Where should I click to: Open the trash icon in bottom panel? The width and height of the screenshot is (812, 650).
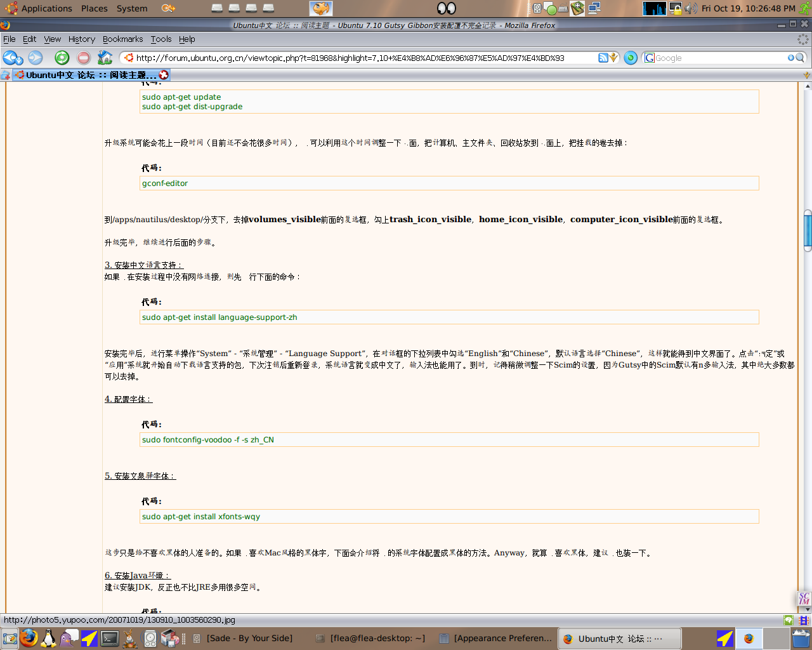(x=801, y=638)
